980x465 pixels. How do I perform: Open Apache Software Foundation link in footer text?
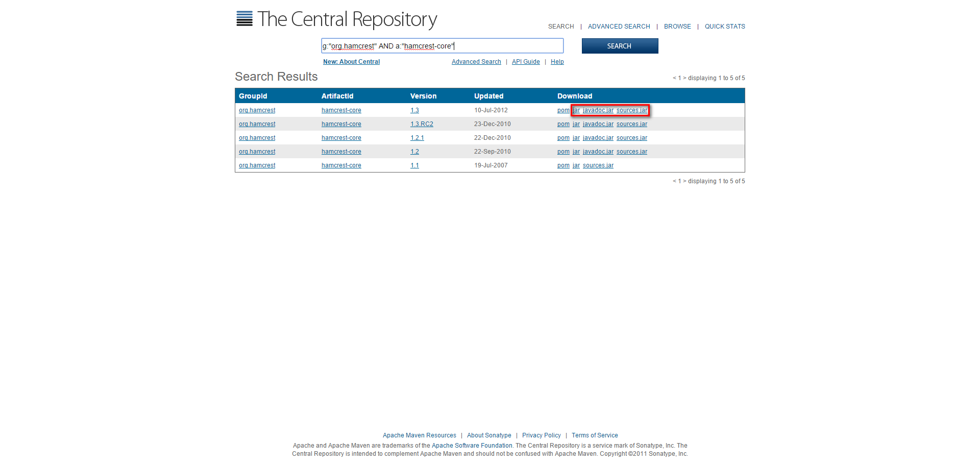(472, 446)
